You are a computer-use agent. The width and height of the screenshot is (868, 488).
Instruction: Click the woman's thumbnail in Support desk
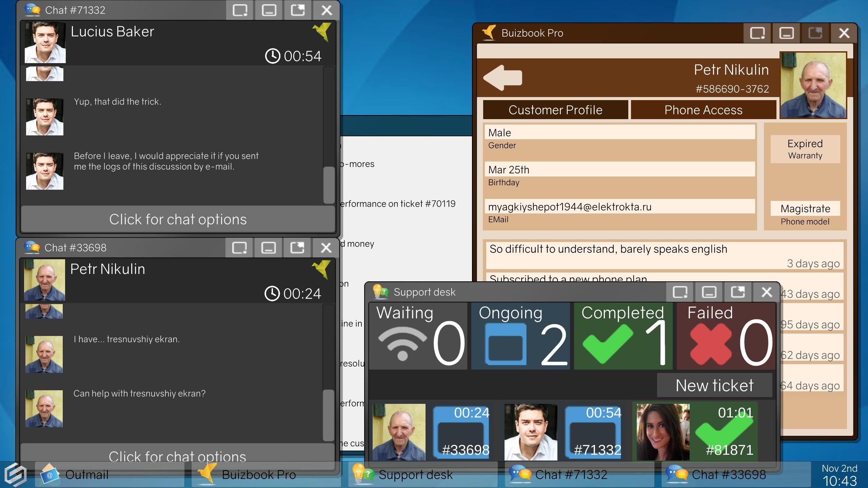click(x=663, y=432)
